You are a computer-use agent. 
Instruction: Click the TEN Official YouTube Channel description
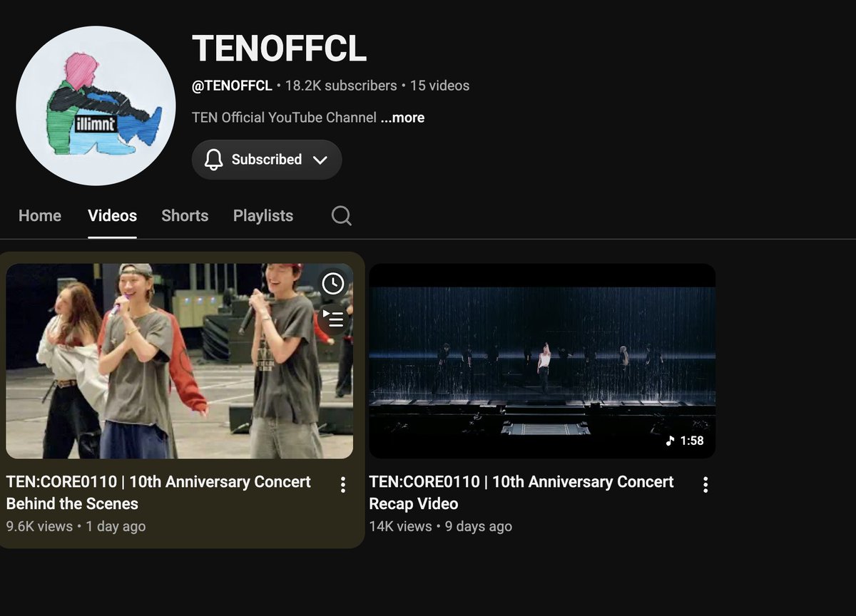pos(284,118)
